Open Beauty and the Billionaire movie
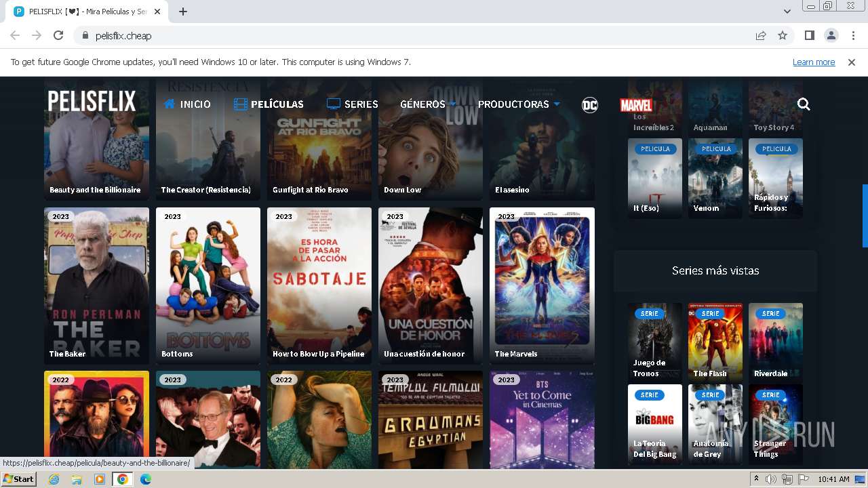The height and width of the screenshot is (488, 868). coord(97,139)
